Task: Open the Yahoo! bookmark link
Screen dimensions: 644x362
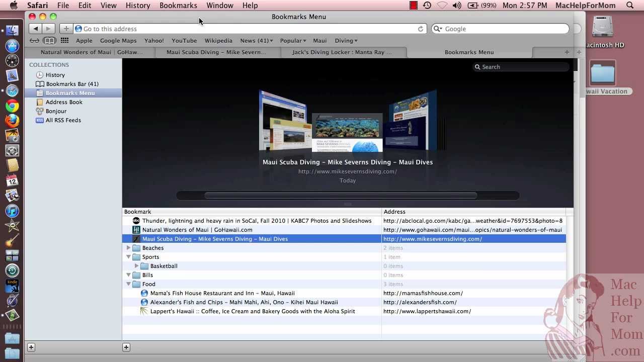Action: 154,41
